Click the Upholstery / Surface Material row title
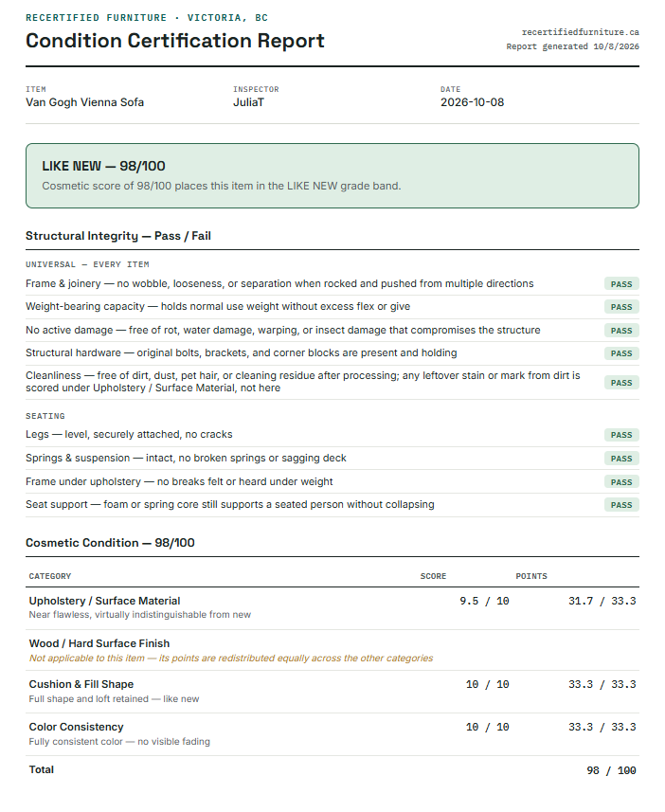The image size is (665, 812). coord(104,601)
